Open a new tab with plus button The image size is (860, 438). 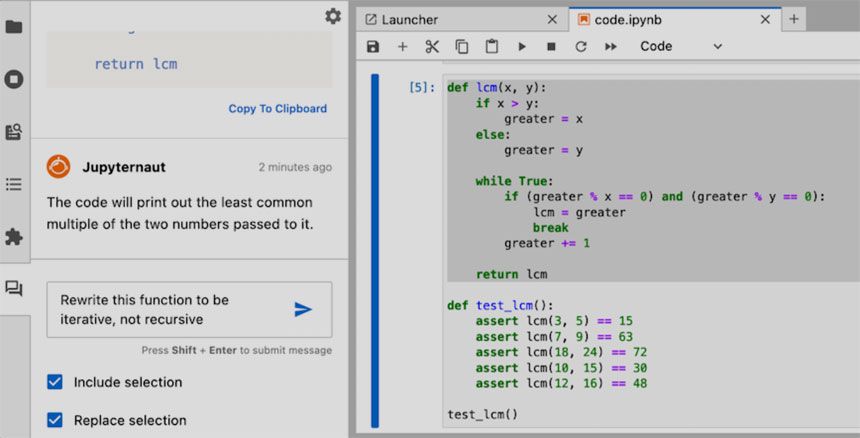pyautogui.click(x=794, y=19)
